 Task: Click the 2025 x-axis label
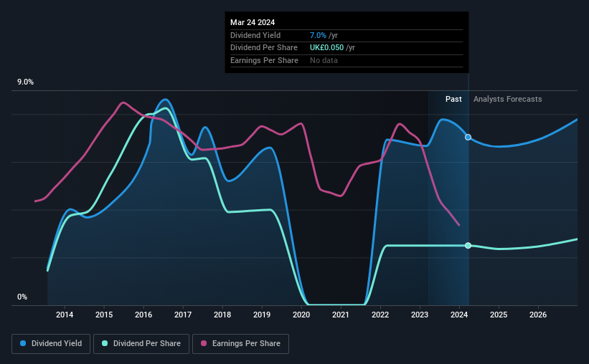pos(499,315)
